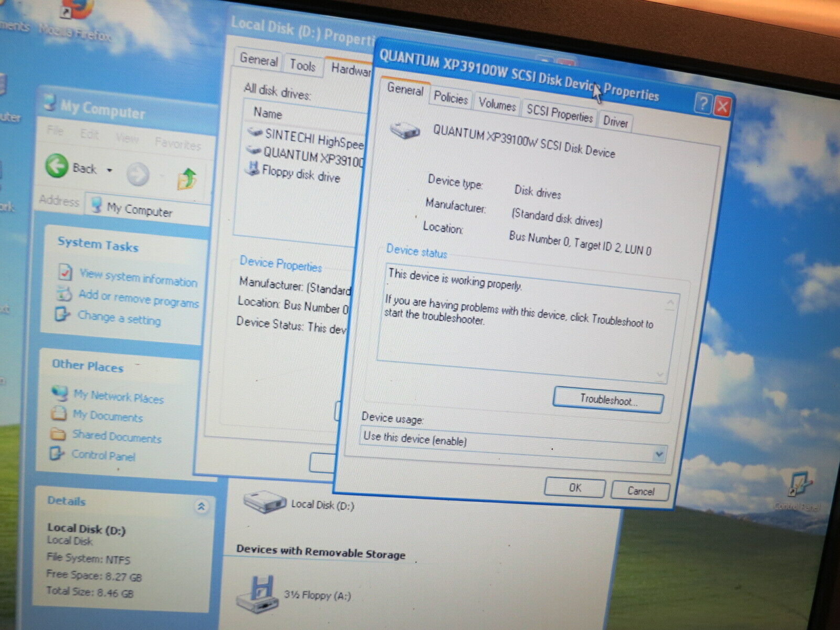Click the Add or remove programs link
840x630 pixels.
click(139, 299)
